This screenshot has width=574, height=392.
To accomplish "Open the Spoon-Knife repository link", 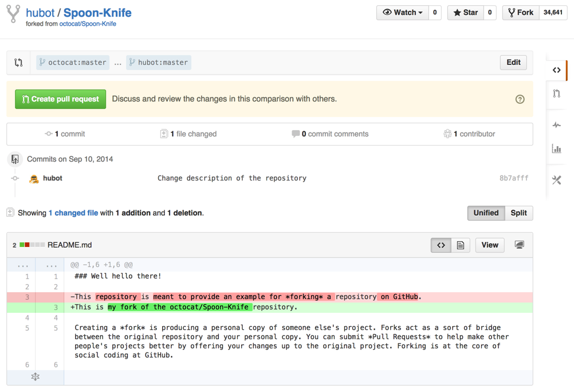I will pos(97,13).
